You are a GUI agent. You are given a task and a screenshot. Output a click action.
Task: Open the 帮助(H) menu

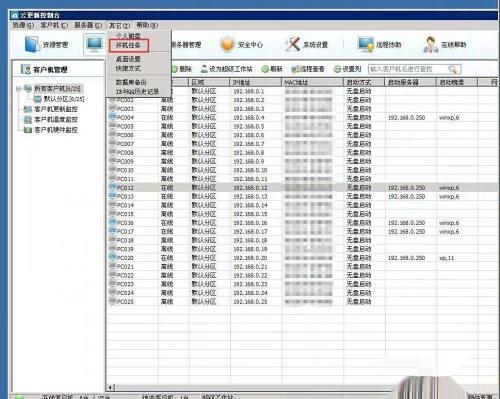point(147,25)
